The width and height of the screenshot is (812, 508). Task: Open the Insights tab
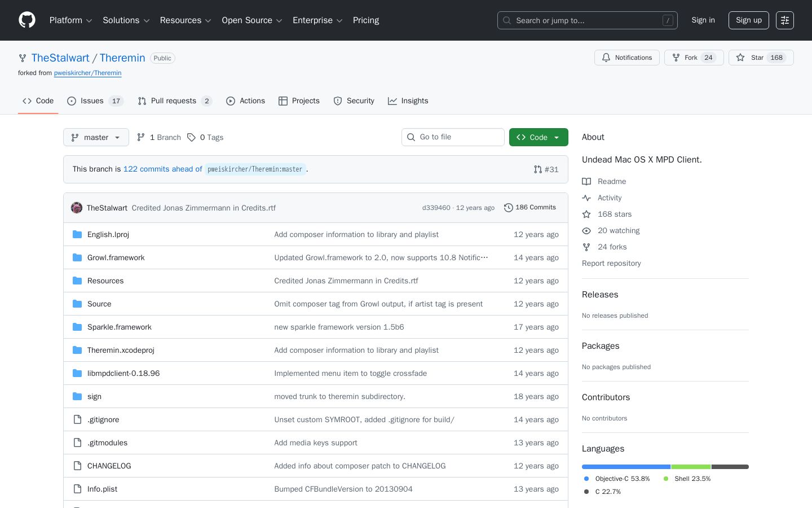click(408, 101)
